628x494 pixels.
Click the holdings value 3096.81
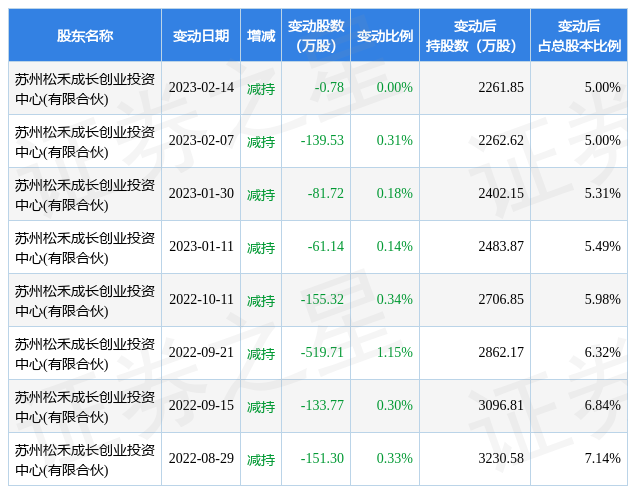coord(501,405)
